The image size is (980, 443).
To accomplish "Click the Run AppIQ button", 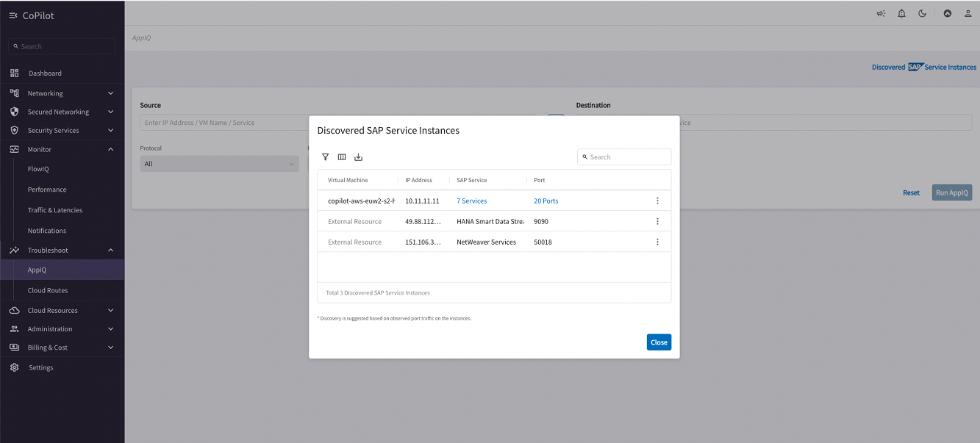I will (x=951, y=192).
